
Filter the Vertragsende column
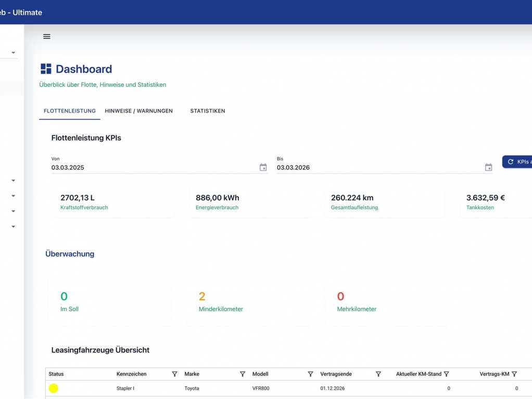pos(378,374)
